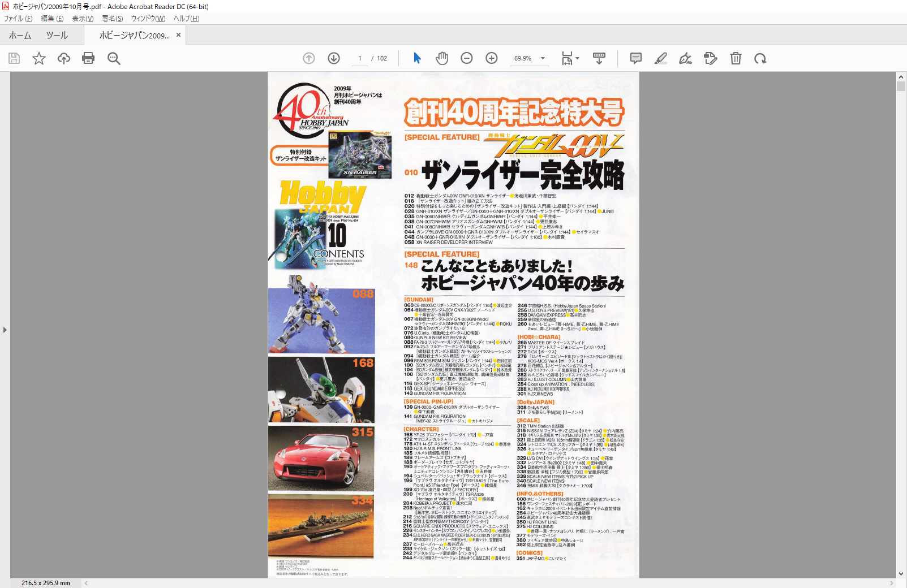Open the zoom percentage dropdown
Screen dimensions: 907x588
coord(543,58)
